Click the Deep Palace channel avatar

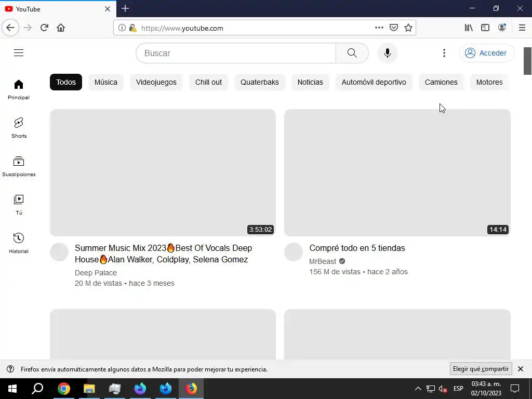(59, 252)
